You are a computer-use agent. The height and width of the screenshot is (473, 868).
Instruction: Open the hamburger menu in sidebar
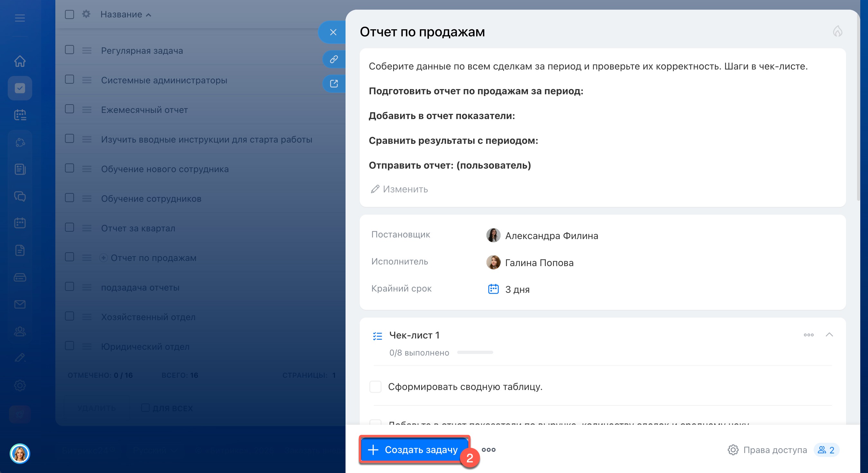[x=20, y=18]
